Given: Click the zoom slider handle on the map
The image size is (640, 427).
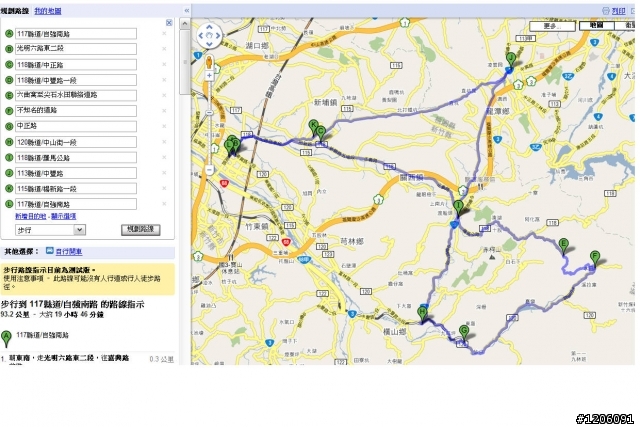Looking at the screenshot, I should (x=209, y=112).
